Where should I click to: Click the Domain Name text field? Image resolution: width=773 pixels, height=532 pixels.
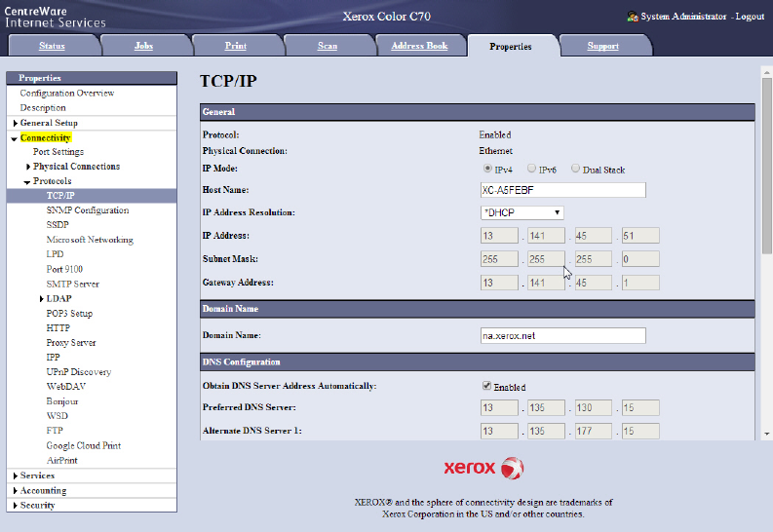pyautogui.click(x=562, y=335)
